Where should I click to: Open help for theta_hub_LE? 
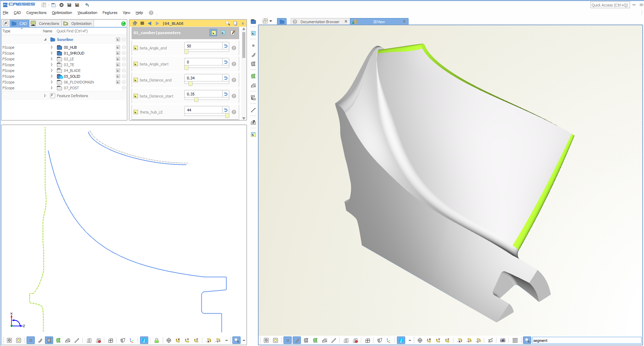click(234, 112)
